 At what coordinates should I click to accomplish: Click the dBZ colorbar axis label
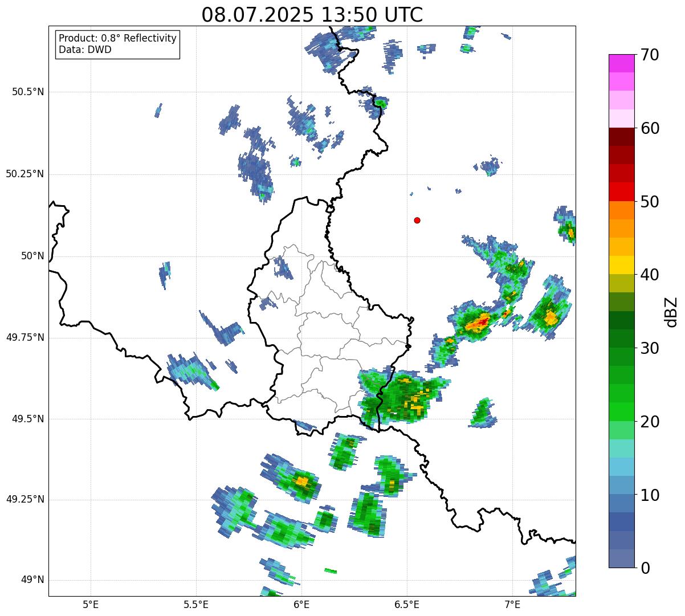pyautogui.click(x=671, y=311)
